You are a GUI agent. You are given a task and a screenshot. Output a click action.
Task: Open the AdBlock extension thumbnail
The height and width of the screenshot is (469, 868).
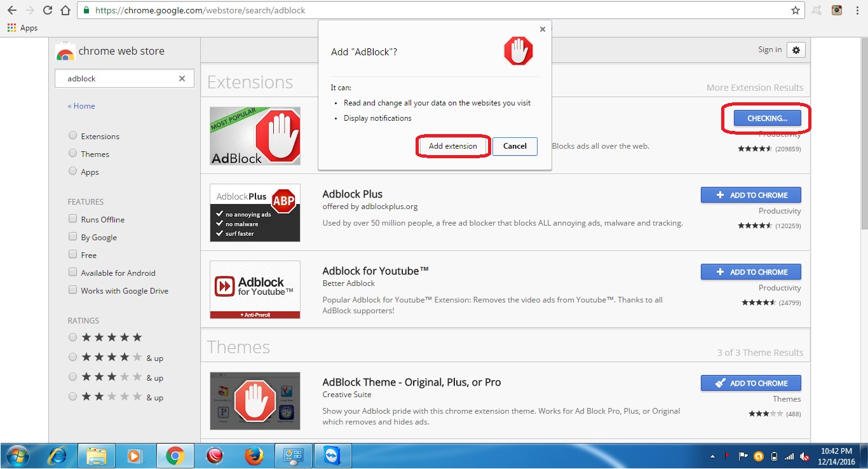tap(255, 136)
